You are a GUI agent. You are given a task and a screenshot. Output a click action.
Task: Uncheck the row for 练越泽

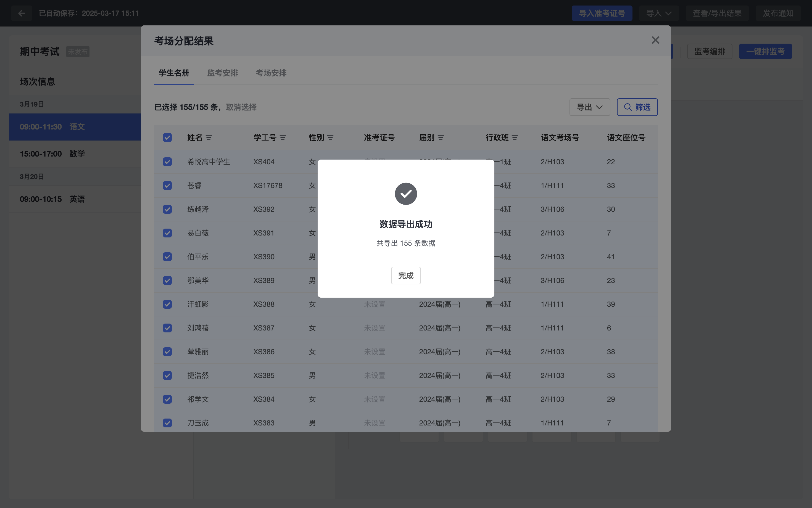[167, 209]
